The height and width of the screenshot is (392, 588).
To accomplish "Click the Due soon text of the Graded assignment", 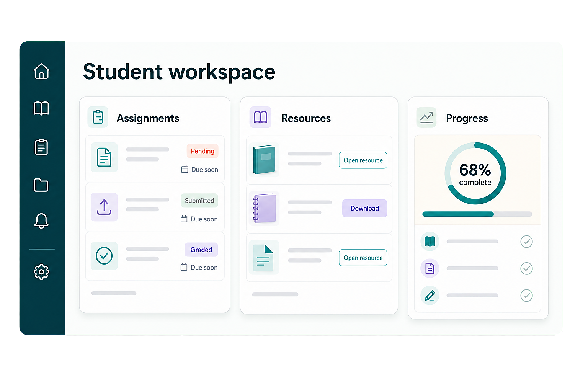I will 204,268.
